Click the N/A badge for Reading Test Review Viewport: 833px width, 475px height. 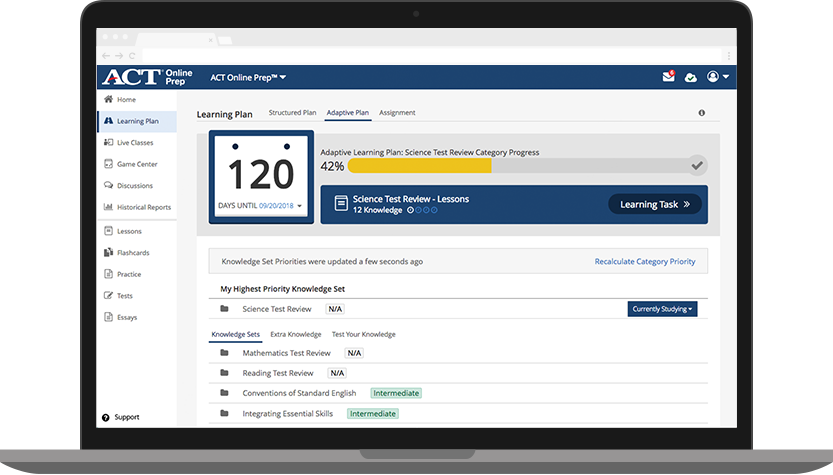[x=337, y=373]
